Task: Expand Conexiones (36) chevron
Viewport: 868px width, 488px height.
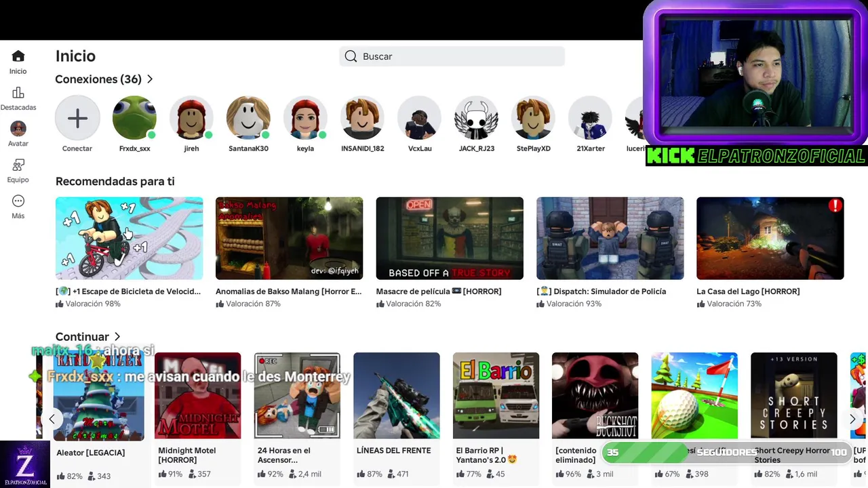Action: pos(150,79)
